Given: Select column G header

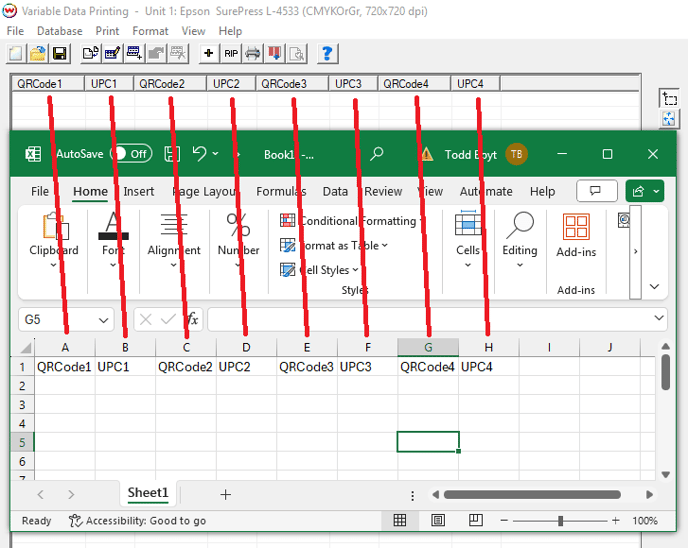Looking at the screenshot, I should pos(428,347).
